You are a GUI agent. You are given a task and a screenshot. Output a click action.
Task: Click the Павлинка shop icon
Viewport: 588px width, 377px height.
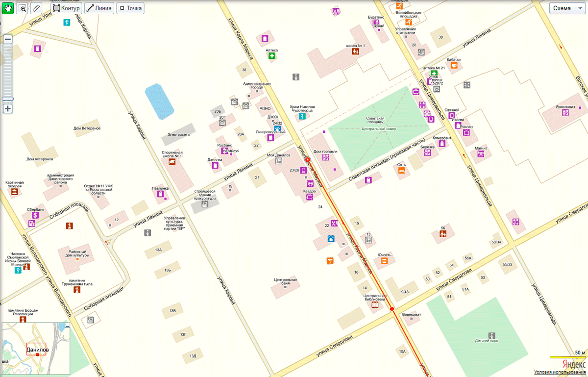(x=160, y=194)
